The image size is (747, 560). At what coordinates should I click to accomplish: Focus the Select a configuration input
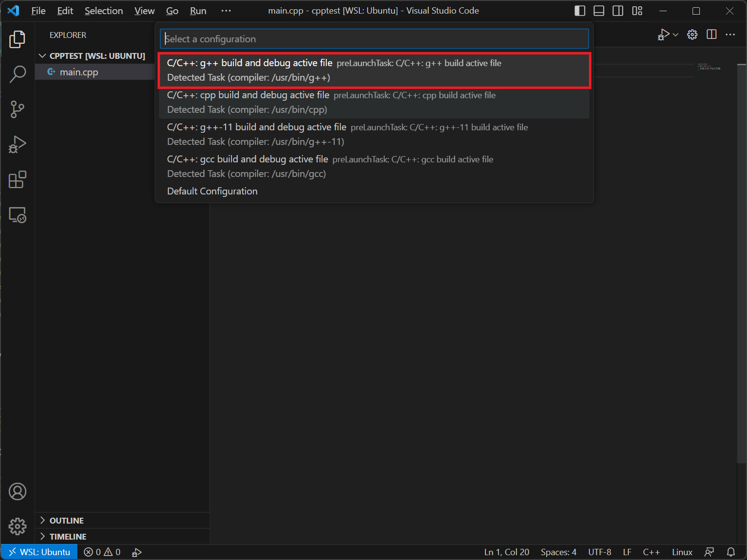tap(373, 39)
